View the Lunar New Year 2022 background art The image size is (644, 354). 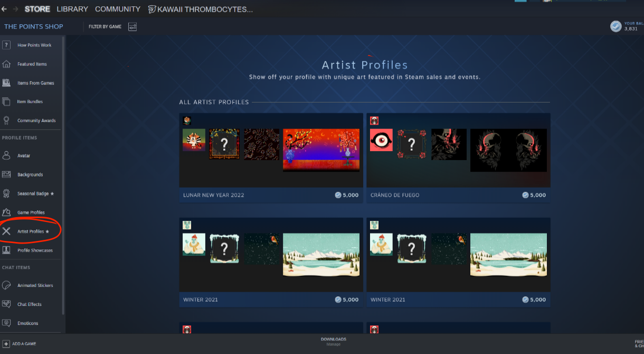point(321,150)
